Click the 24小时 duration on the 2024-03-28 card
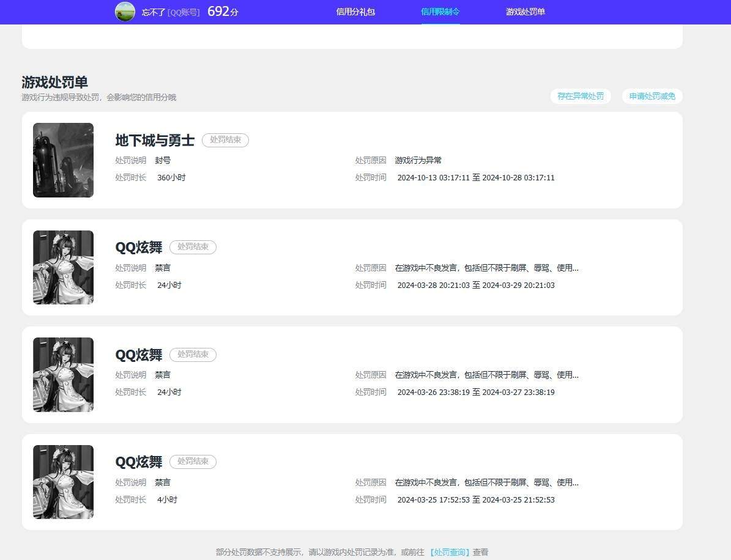The height and width of the screenshot is (560, 731). pyautogui.click(x=169, y=285)
